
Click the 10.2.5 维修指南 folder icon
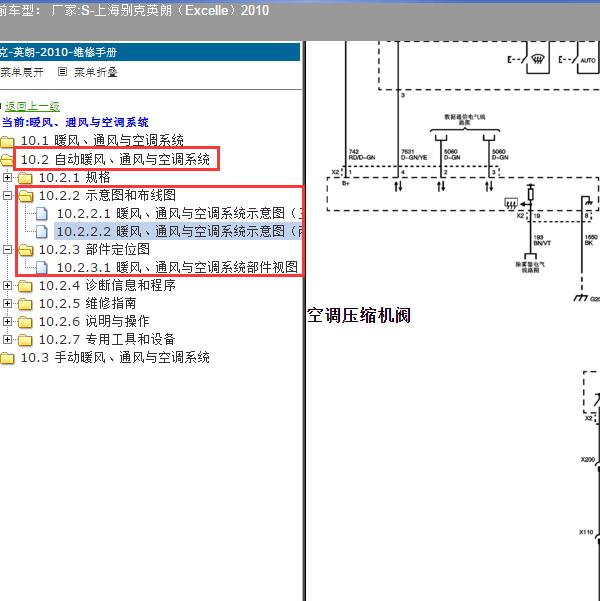tap(25, 304)
